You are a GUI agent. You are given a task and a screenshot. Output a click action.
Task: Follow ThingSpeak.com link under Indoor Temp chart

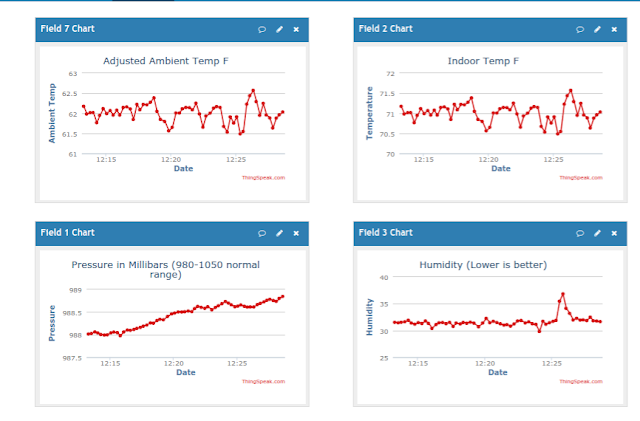(581, 178)
